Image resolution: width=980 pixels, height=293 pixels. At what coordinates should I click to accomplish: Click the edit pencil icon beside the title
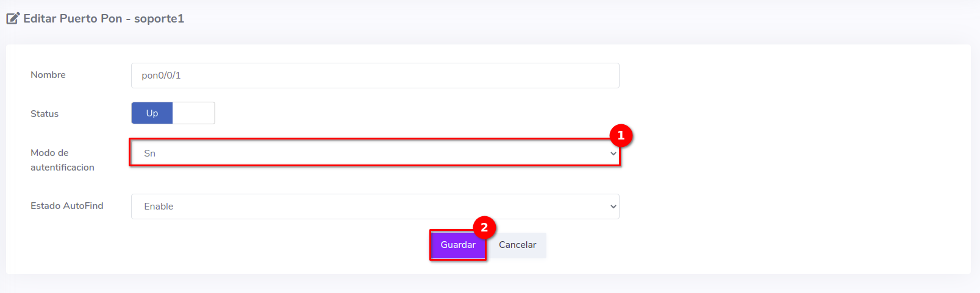13,18
